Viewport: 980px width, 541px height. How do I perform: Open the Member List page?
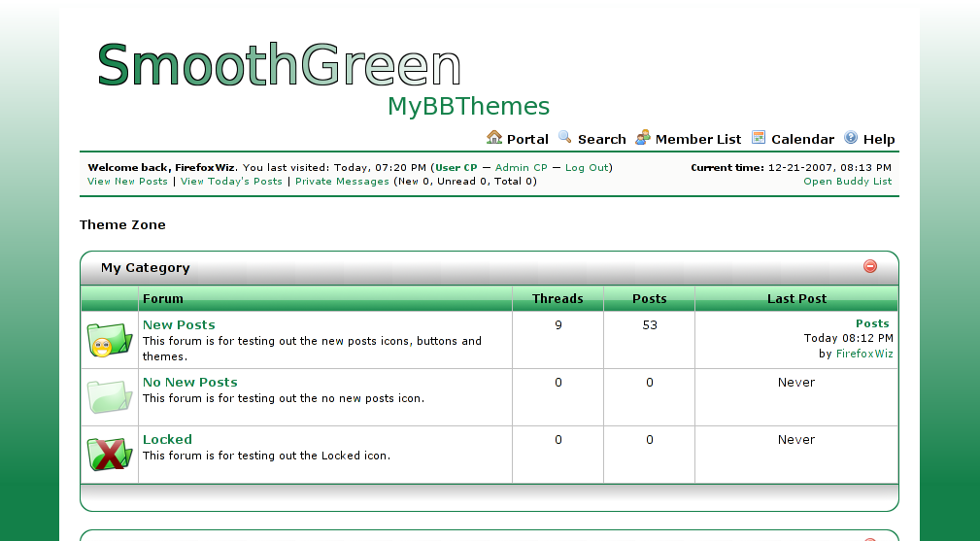(697, 139)
